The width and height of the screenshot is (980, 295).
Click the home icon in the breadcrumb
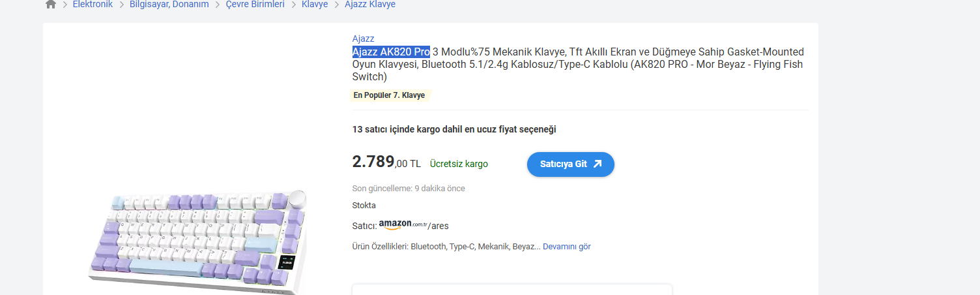51,5
